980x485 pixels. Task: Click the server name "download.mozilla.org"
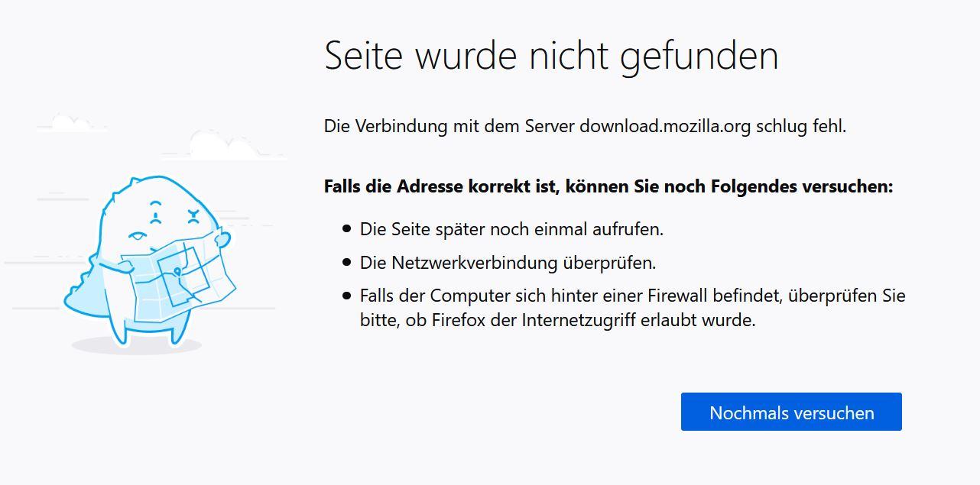(x=665, y=126)
